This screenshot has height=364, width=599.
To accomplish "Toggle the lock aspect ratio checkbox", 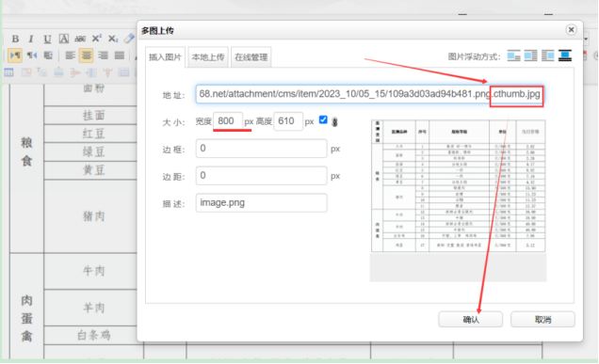I will pos(323,119).
